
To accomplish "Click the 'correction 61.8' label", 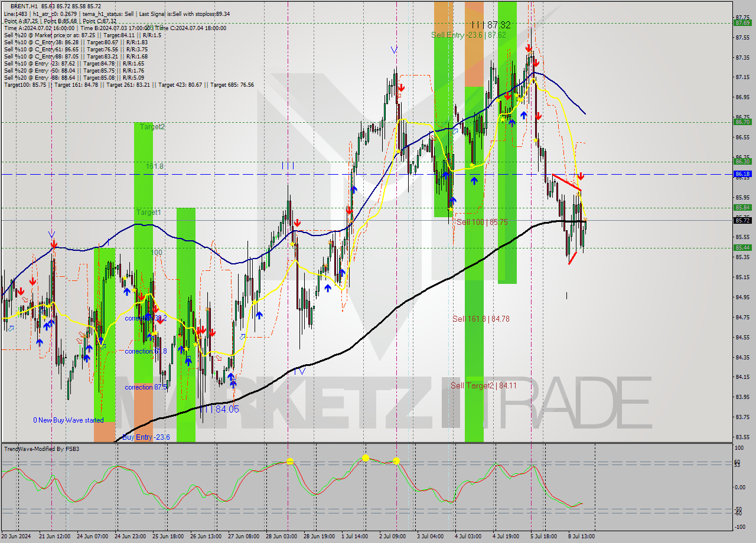I will [146, 351].
